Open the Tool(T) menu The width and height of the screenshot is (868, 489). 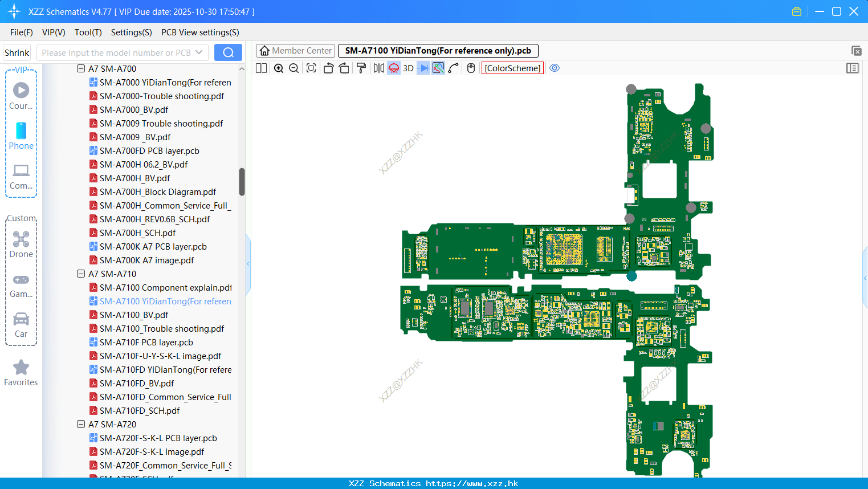pos(88,32)
